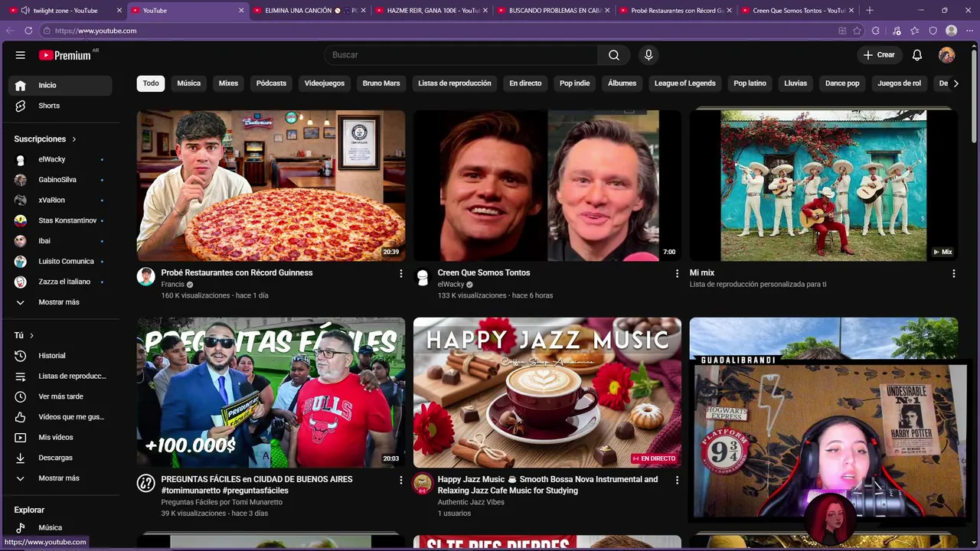
Task: Open Luisito Comunica subscription channel
Action: pyautogui.click(x=60, y=261)
